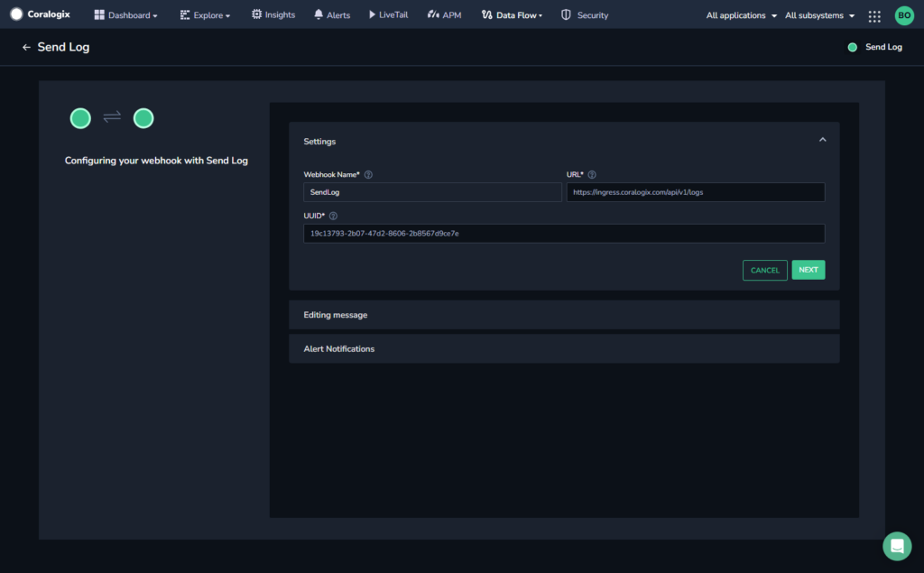
Task: Click 'Configuring your webhook with Send Log' text
Action: [156, 161]
